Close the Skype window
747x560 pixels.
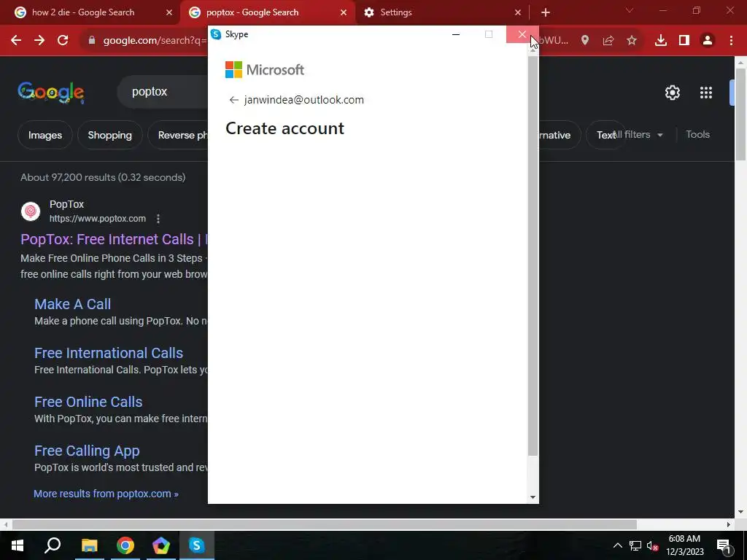pos(522,34)
